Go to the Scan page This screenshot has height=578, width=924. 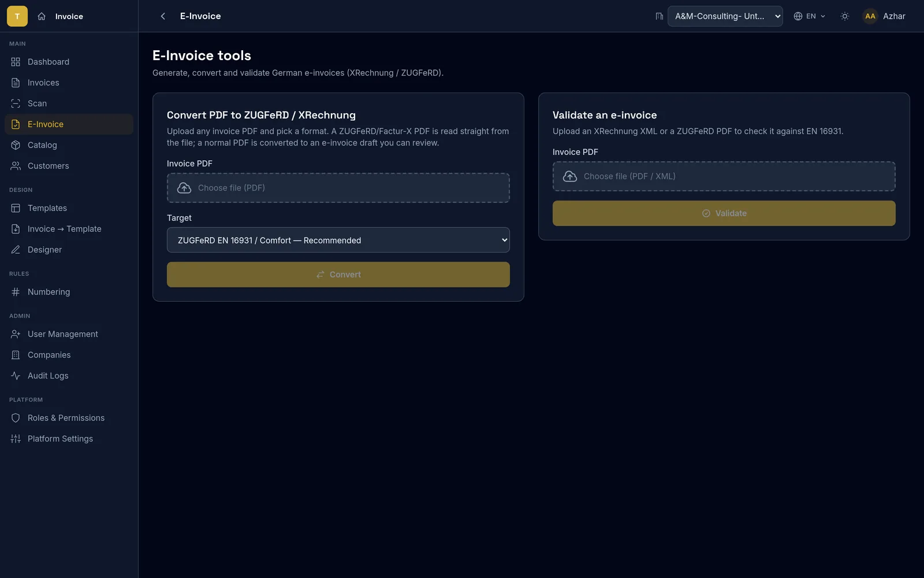(69, 103)
